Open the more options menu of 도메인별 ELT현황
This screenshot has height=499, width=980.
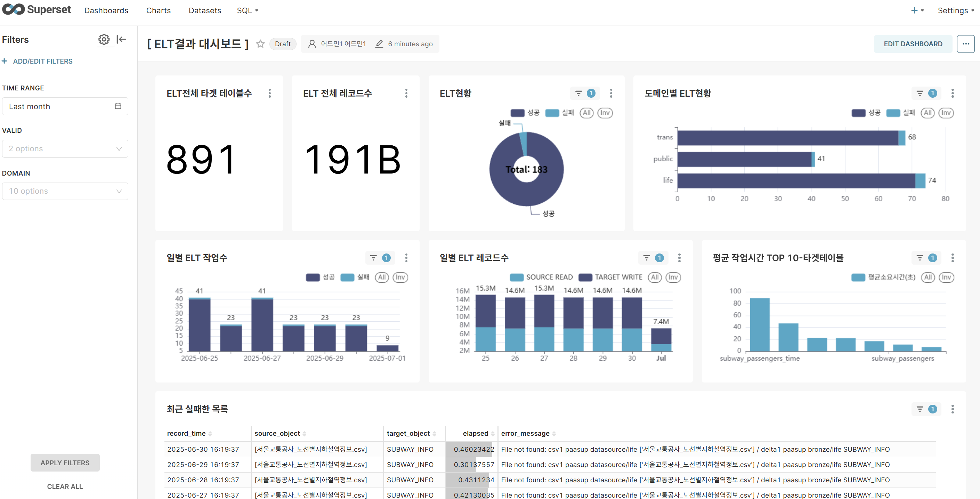pos(953,93)
